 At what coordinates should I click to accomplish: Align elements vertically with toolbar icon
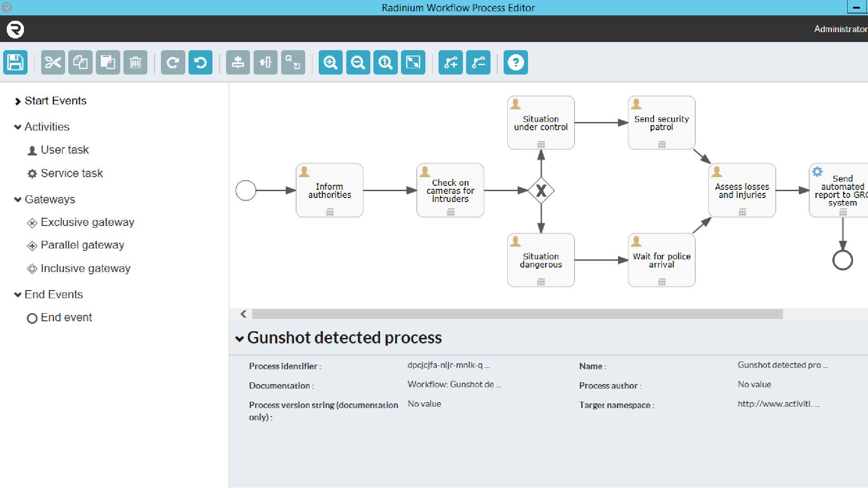(238, 62)
